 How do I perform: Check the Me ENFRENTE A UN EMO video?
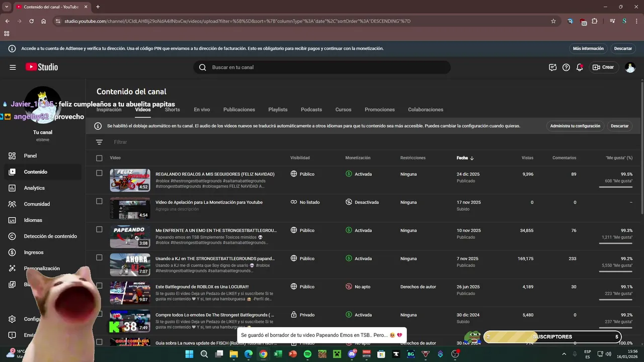[x=99, y=229]
